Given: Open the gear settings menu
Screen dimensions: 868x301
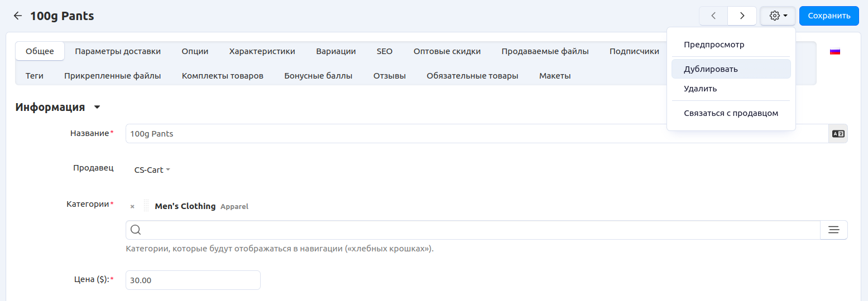Looking at the screenshot, I should [778, 16].
